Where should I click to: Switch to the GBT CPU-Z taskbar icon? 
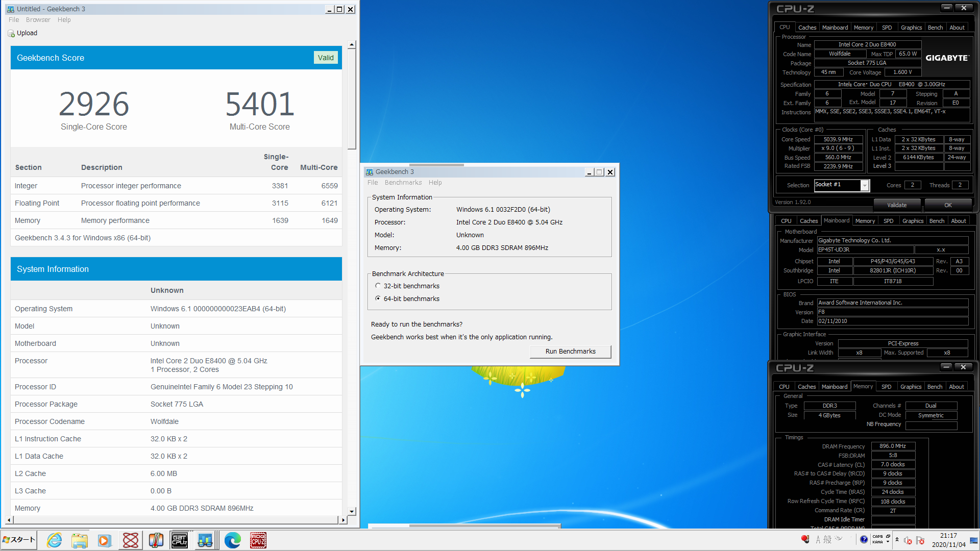point(180,540)
